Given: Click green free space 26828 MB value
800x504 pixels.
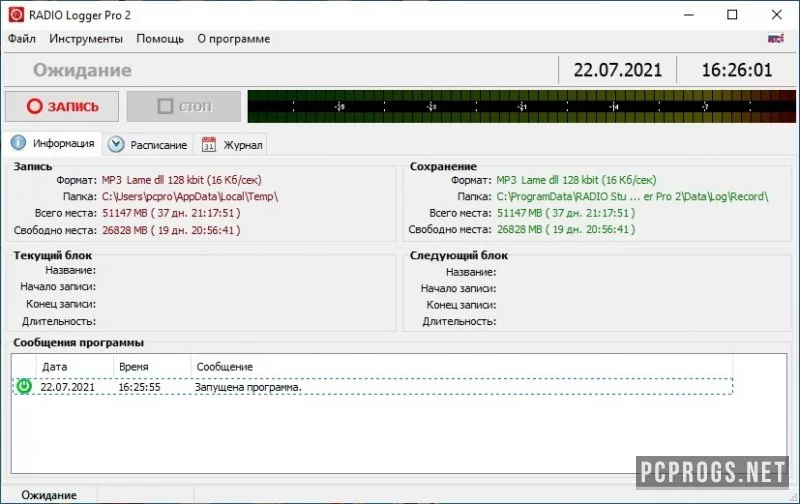Looking at the screenshot, I should (566, 229).
